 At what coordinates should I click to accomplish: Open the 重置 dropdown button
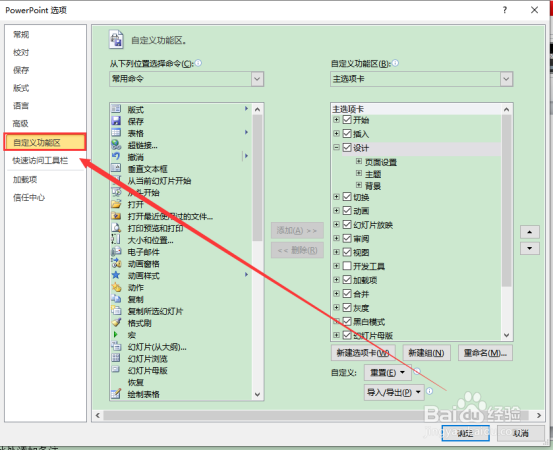(x=388, y=372)
